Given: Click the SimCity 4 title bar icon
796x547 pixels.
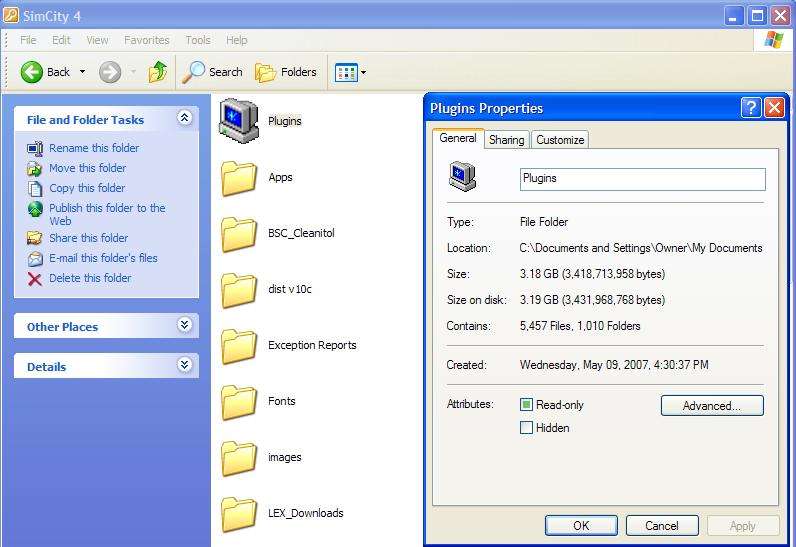Looking at the screenshot, I should (11, 16).
